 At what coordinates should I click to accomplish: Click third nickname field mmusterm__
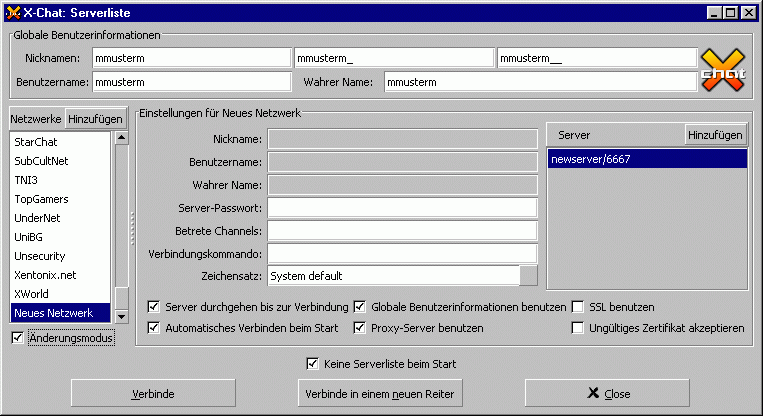point(597,58)
